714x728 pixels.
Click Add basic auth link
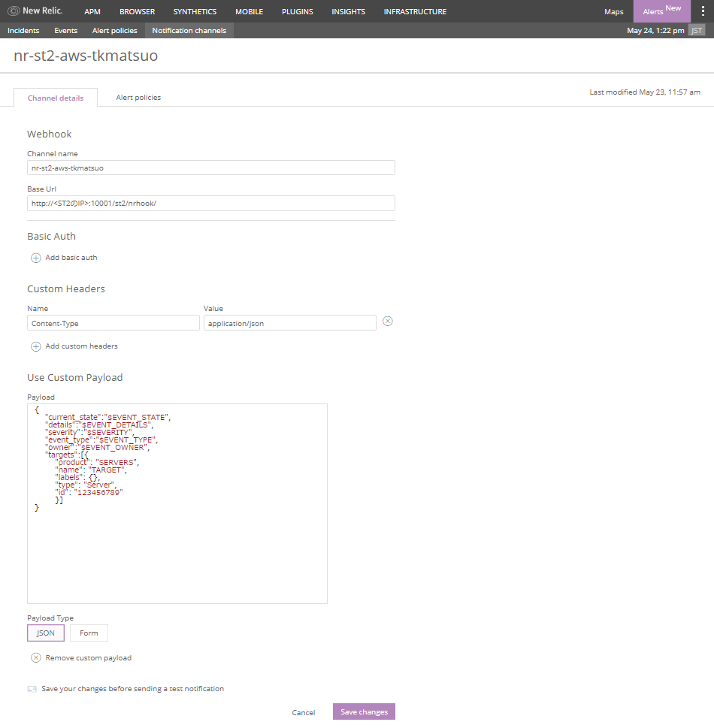pyautogui.click(x=71, y=258)
